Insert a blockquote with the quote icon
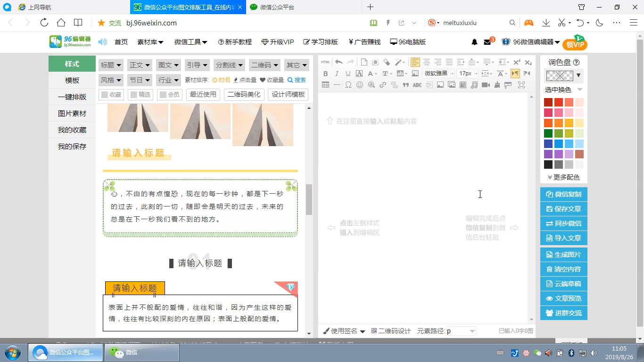The width and height of the screenshot is (644, 362). click(x=405, y=85)
